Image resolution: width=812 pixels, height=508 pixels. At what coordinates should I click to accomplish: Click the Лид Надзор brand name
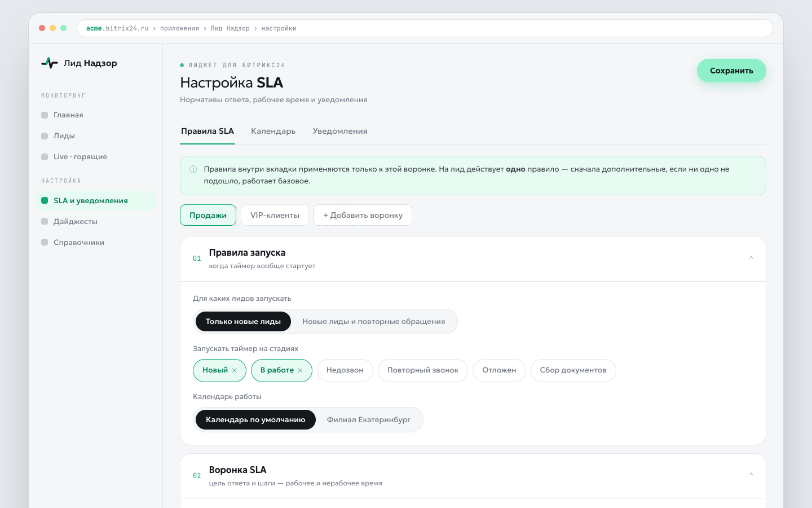point(90,63)
